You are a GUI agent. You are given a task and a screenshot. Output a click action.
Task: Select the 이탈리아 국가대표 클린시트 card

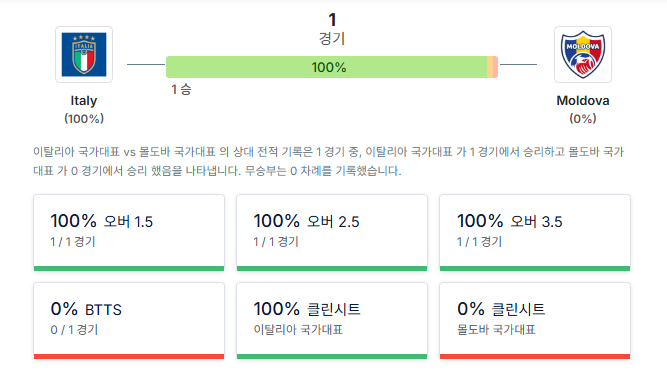332,321
